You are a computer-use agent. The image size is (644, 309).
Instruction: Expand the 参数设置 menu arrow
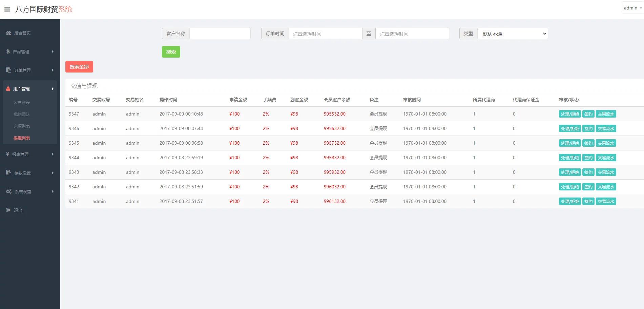[53, 173]
